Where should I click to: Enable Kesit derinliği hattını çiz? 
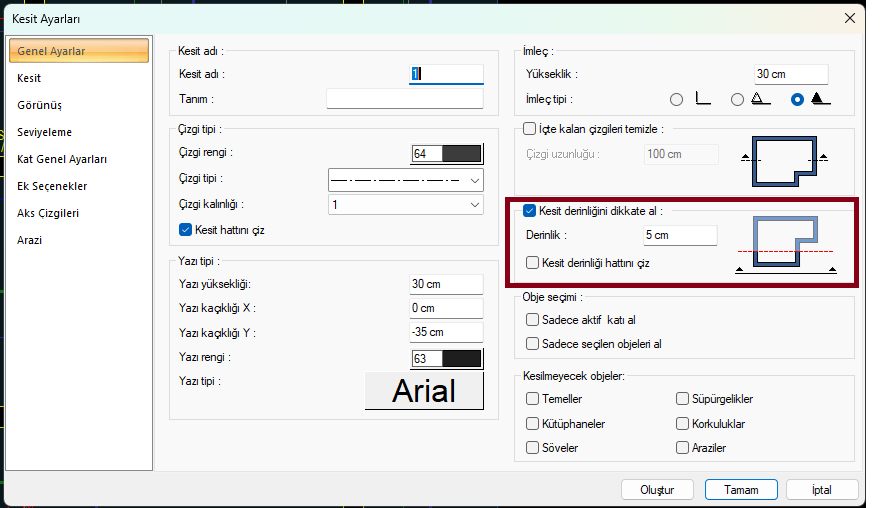[x=532, y=263]
